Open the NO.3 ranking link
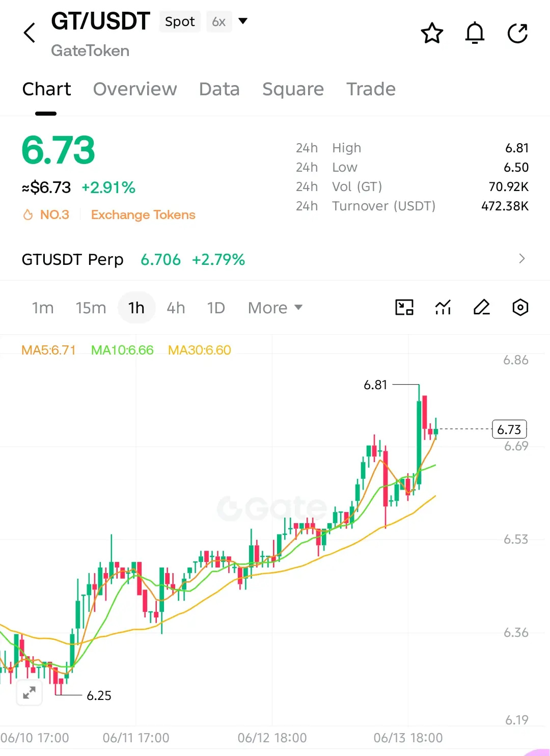Viewport: 550px width, 756px height. 54,215
